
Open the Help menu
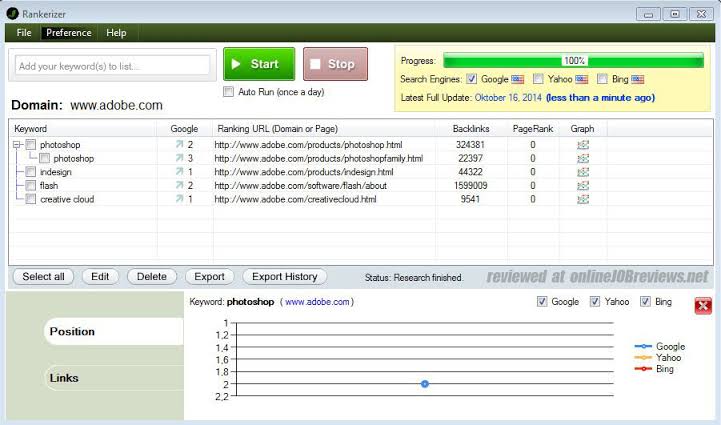116,33
